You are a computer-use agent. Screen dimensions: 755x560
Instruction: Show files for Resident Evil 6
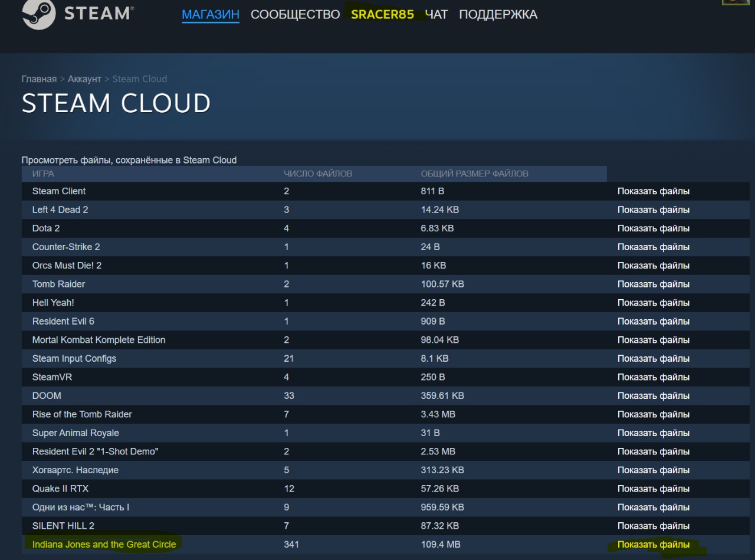pos(654,322)
